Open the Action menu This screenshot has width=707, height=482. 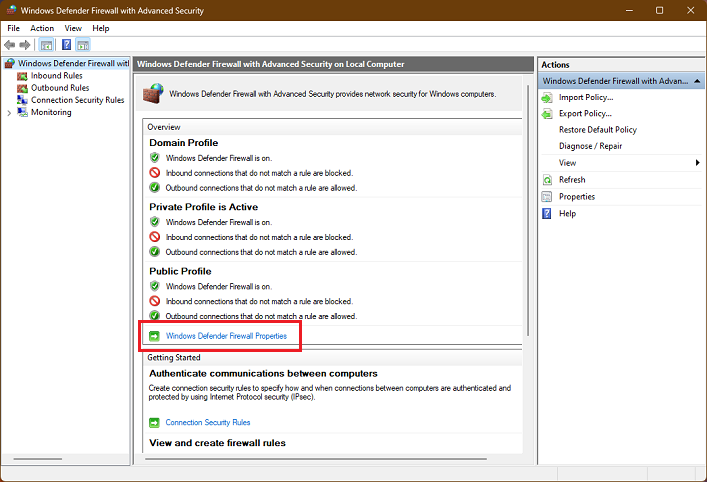(42, 28)
